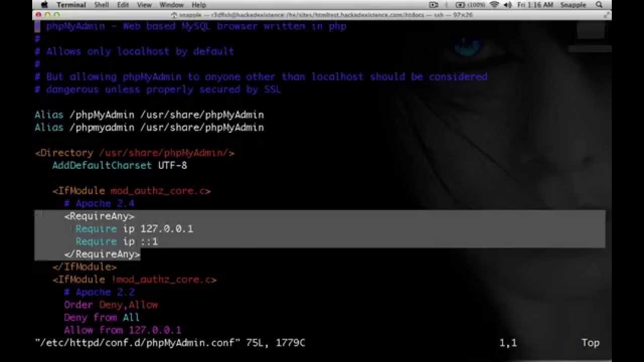Screen dimensions: 644x362
Task: Click the '</RequireAny>' closing tag
Action: click(102, 254)
